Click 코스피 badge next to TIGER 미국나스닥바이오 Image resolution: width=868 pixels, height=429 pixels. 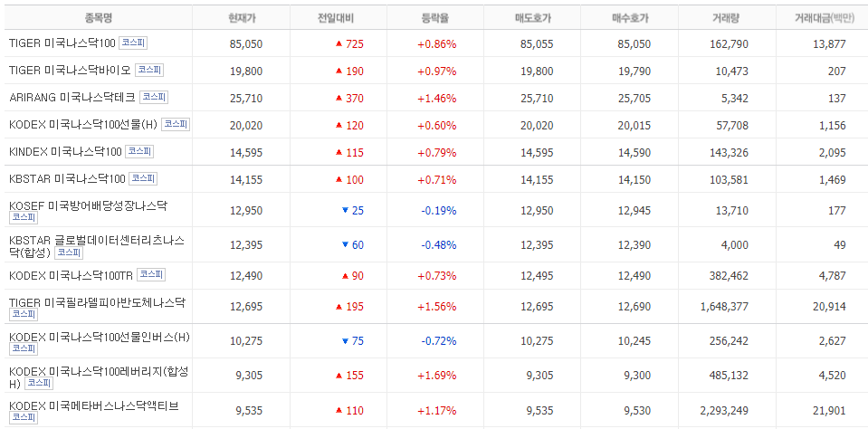(x=149, y=70)
